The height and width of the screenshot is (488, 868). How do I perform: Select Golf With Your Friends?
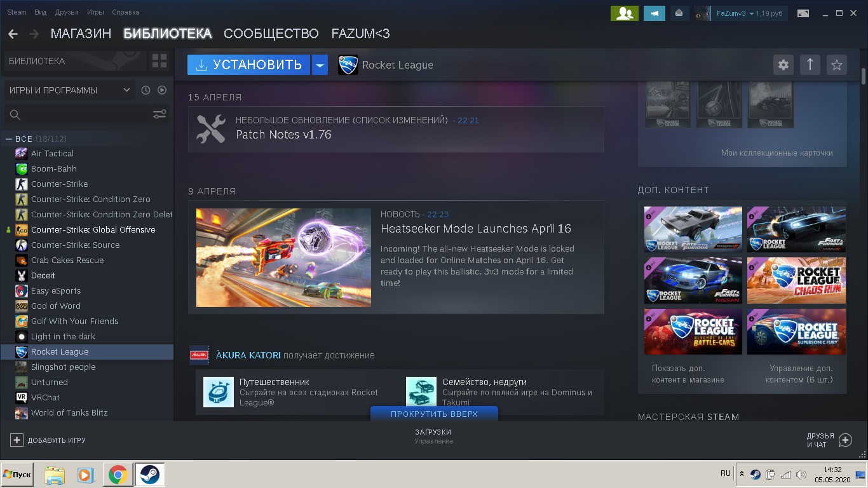pos(87,321)
